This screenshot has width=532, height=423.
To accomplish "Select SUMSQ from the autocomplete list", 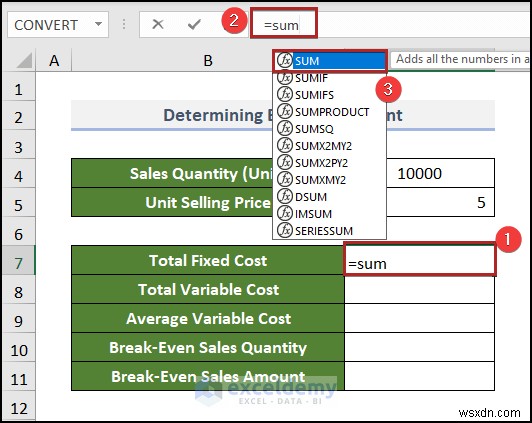I will click(329, 129).
